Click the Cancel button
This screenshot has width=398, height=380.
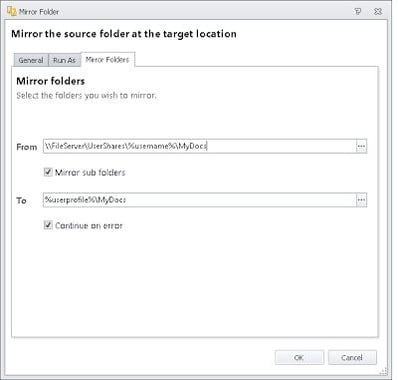tap(352, 357)
